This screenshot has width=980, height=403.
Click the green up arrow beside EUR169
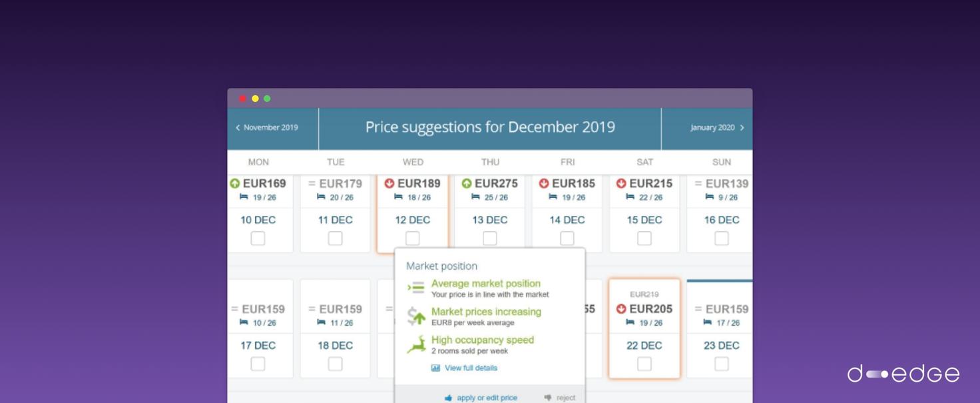234,183
